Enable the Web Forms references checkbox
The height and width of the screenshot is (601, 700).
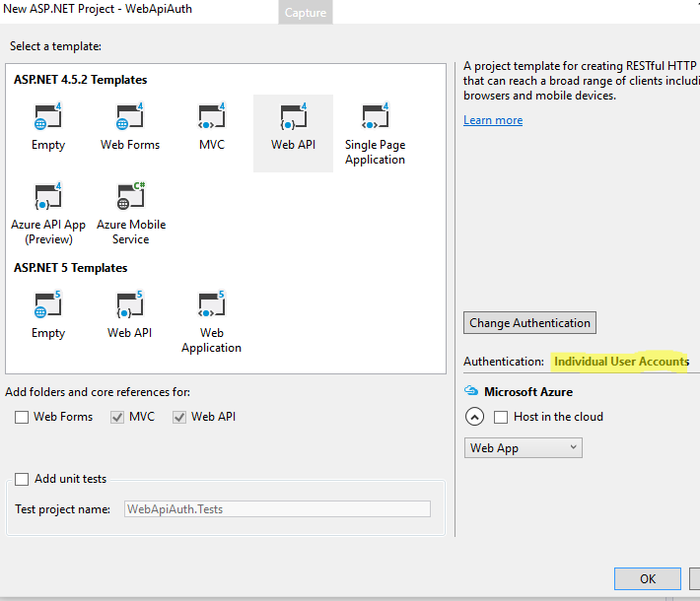(22, 417)
